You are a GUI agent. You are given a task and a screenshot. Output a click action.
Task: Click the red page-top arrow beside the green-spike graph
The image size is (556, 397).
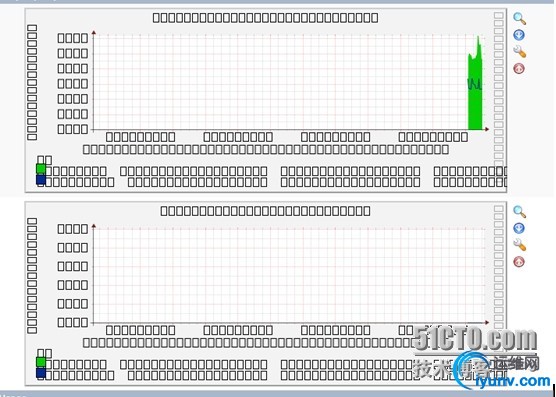pyautogui.click(x=519, y=68)
